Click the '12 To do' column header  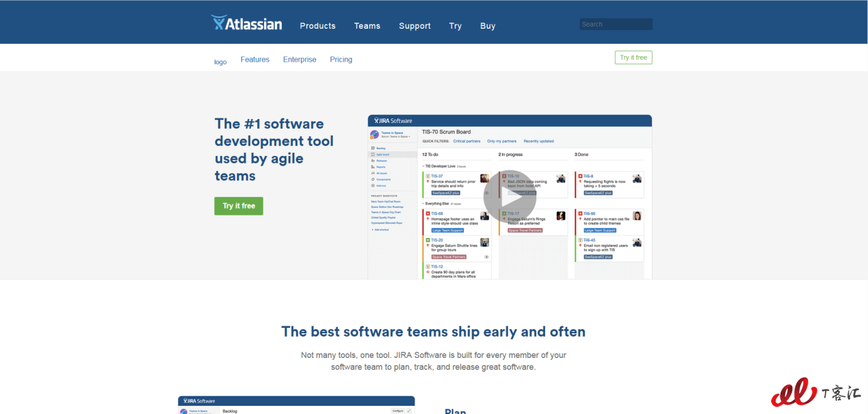pos(430,155)
